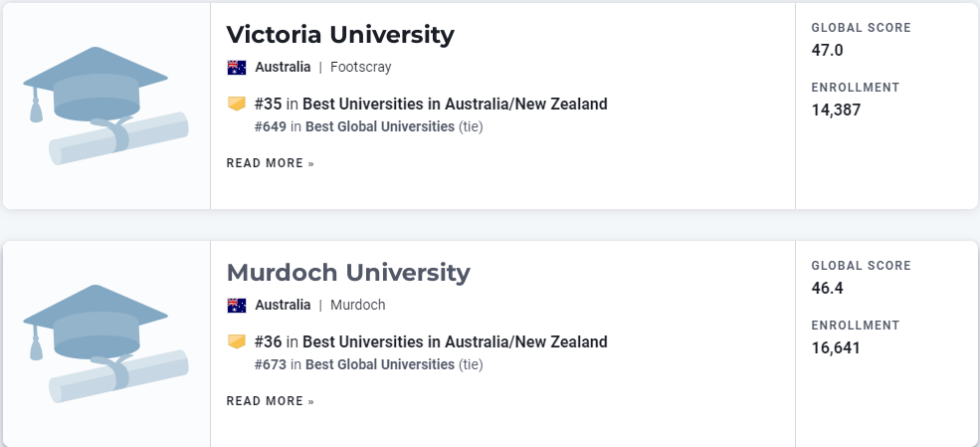Click the global score value 47.0

[x=827, y=50]
